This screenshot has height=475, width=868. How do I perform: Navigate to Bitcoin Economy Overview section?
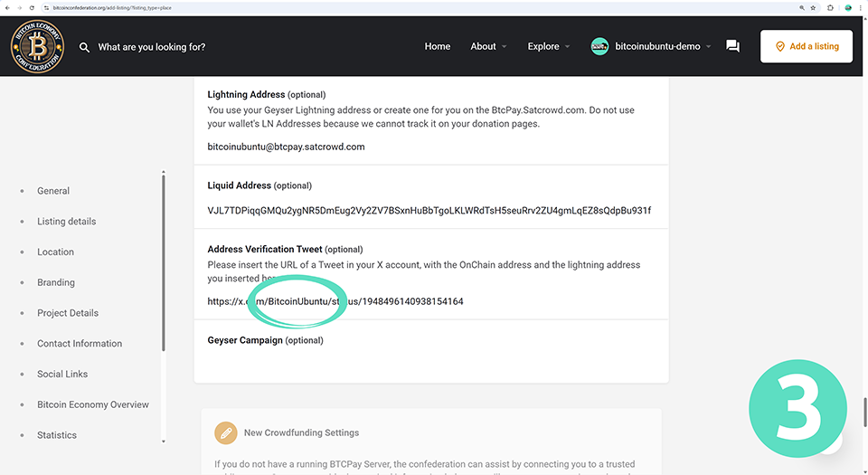92,404
